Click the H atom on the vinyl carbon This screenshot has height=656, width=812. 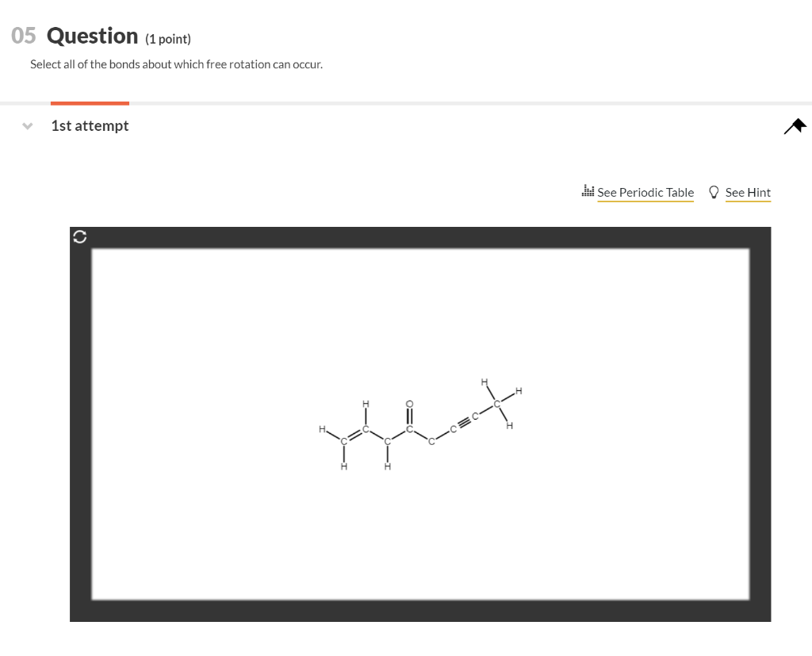point(366,404)
